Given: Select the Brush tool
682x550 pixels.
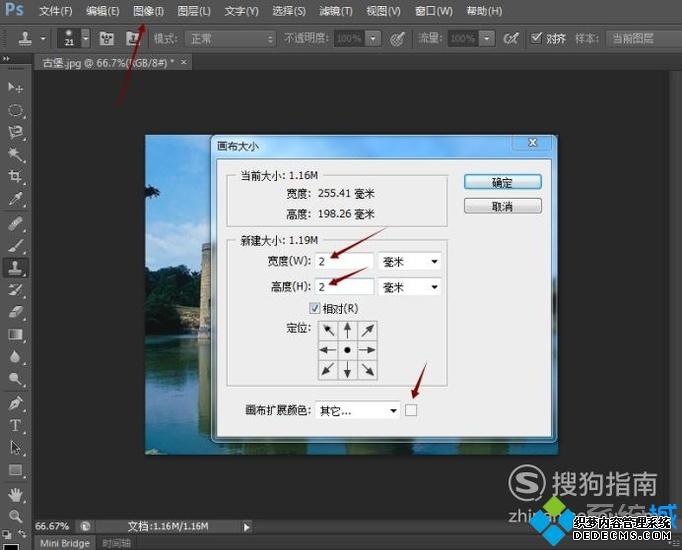Looking at the screenshot, I should 16,246.
